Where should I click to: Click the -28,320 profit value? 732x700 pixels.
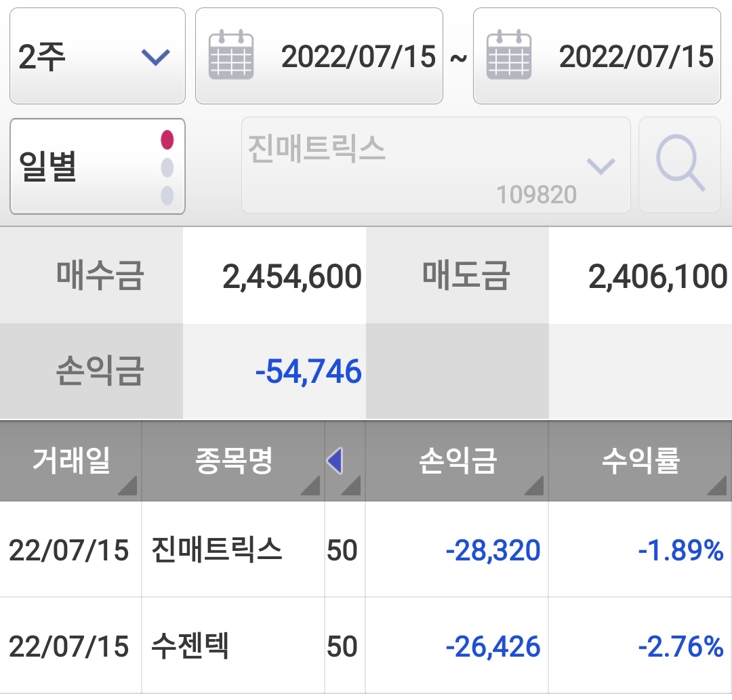(493, 550)
